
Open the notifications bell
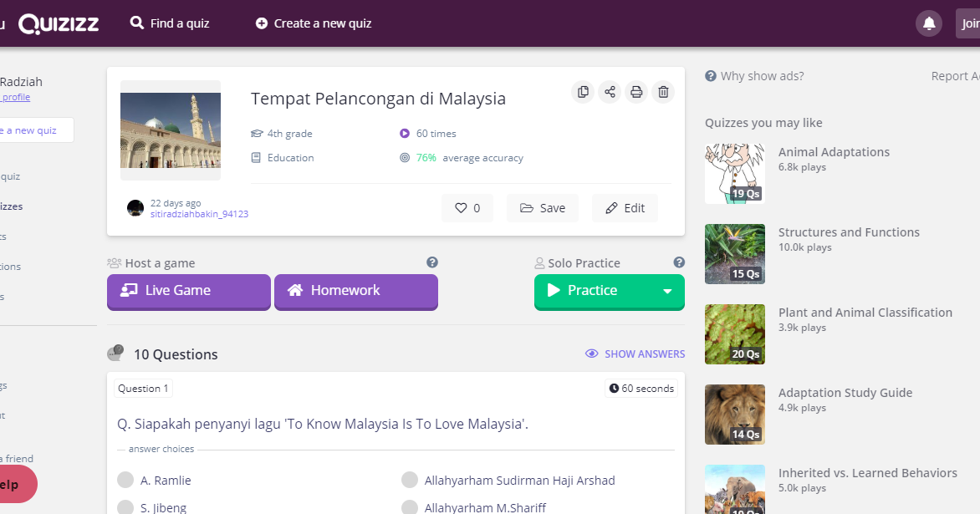[929, 23]
